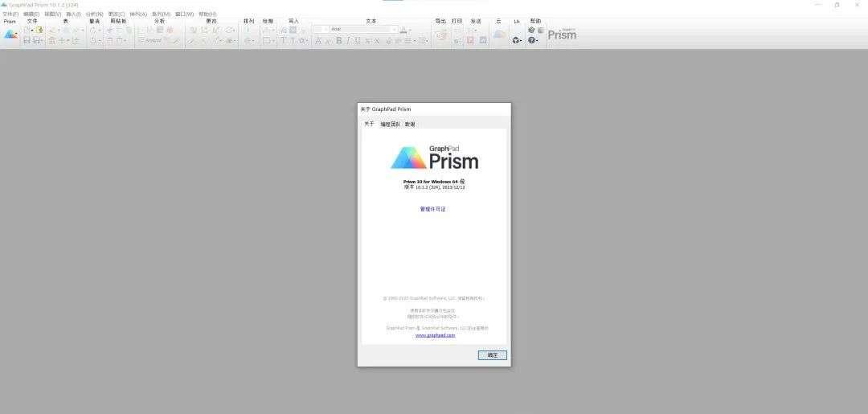
Task: Toggle Underline text formatting
Action: click(x=357, y=40)
